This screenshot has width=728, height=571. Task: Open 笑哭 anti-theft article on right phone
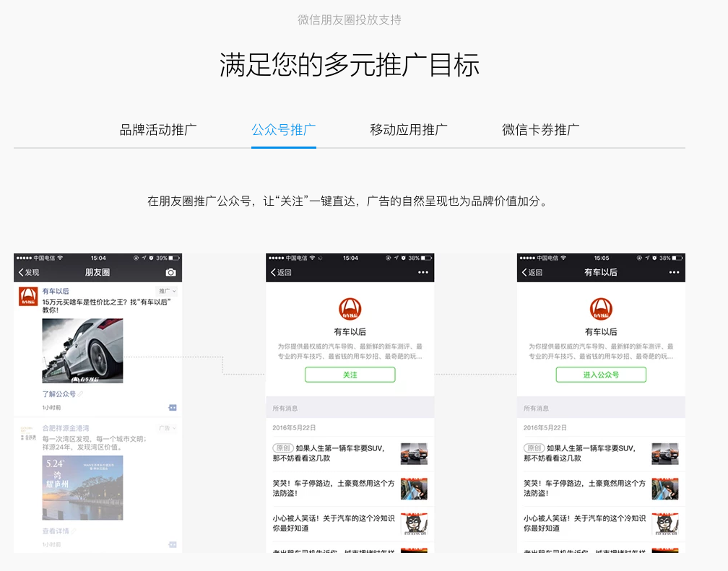coord(601,489)
